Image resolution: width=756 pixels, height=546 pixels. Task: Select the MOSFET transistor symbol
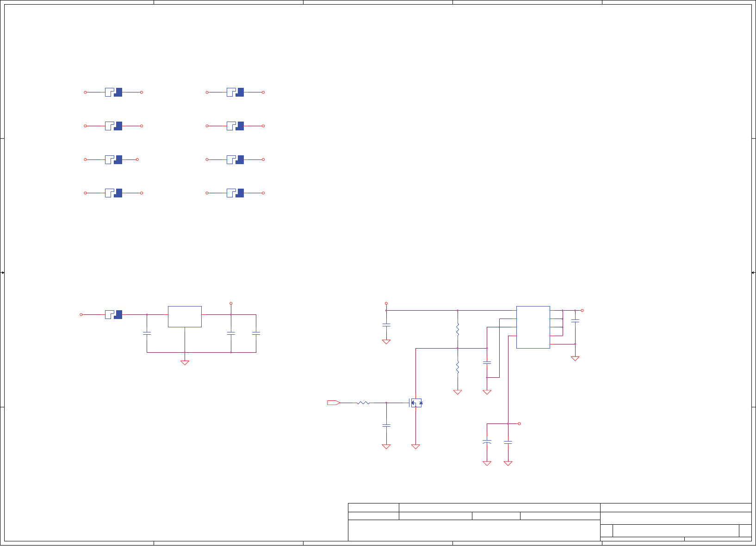416,403
